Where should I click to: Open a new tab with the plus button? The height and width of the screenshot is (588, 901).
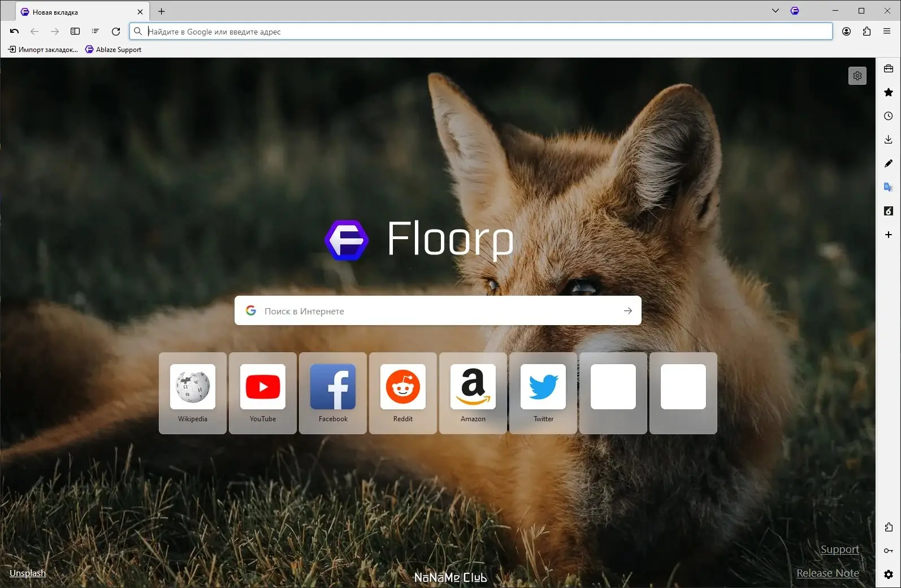(162, 11)
